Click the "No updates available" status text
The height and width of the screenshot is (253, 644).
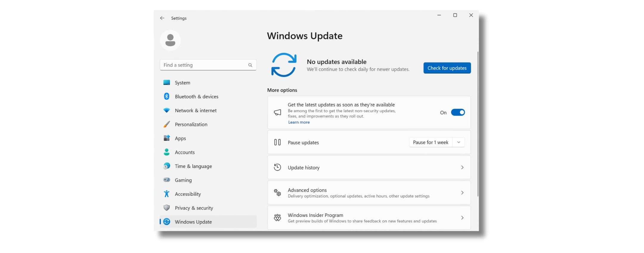click(337, 62)
